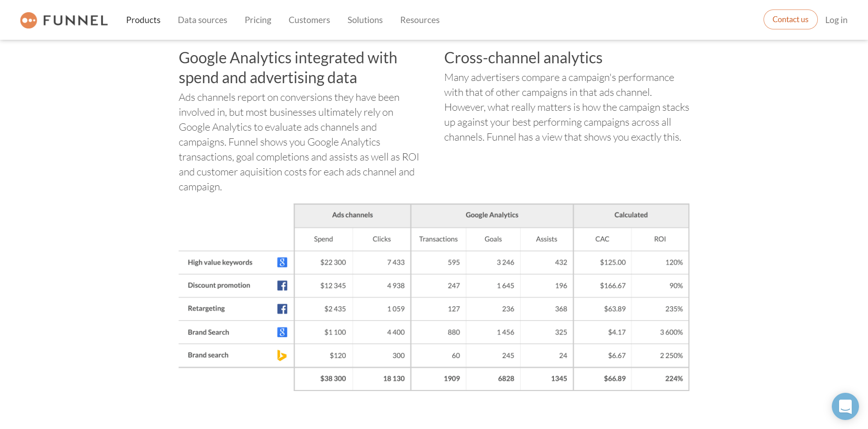The height and width of the screenshot is (429, 868).
Task: Click Google icon beside High value keywords
Action: (x=282, y=262)
